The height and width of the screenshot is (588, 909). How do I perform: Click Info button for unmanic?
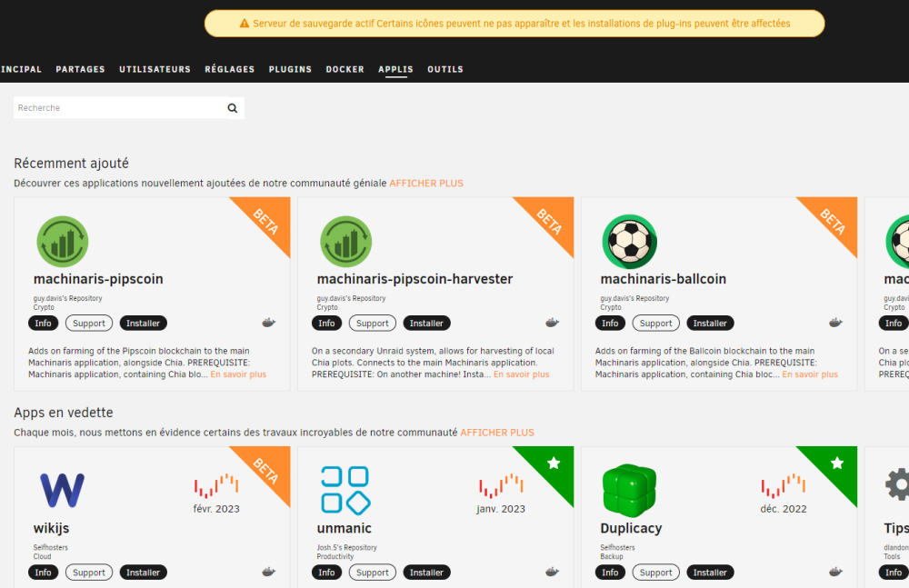tap(326, 573)
